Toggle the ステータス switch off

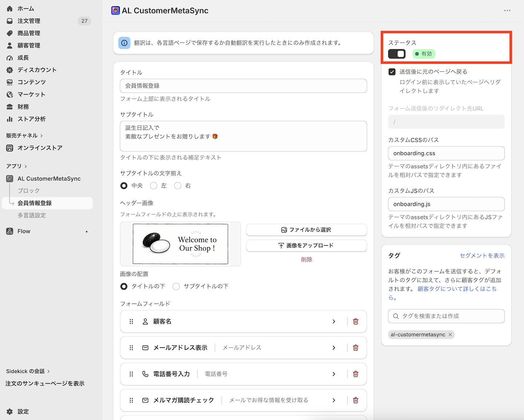click(x=397, y=54)
